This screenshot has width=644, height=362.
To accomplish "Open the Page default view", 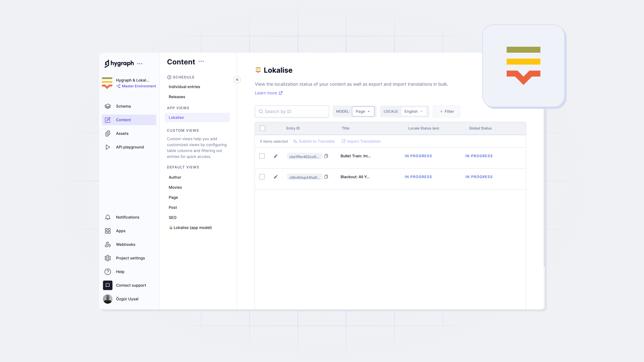I will 173,197.
